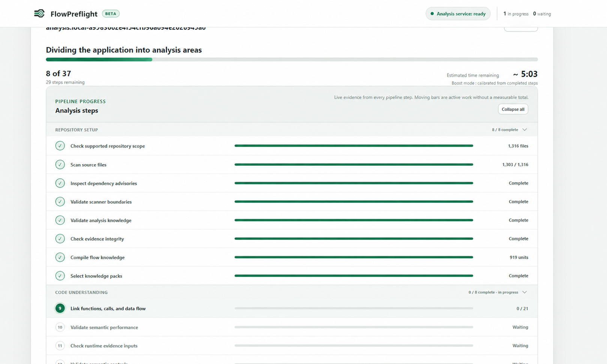Click the '1 in progress' counter
The image size is (607, 364).
[x=516, y=14]
